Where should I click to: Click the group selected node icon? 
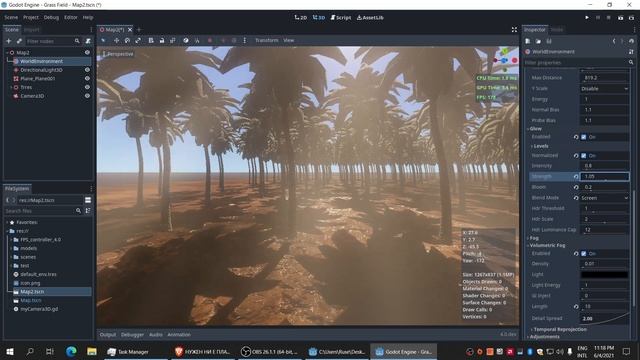tap(173, 40)
